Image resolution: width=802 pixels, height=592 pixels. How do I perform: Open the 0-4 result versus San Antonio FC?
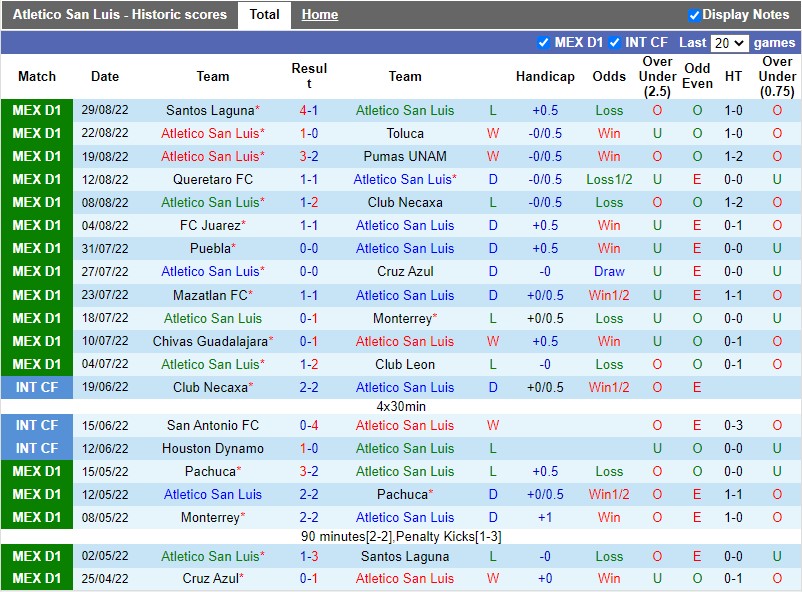pyautogui.click(x=309, y=426)
